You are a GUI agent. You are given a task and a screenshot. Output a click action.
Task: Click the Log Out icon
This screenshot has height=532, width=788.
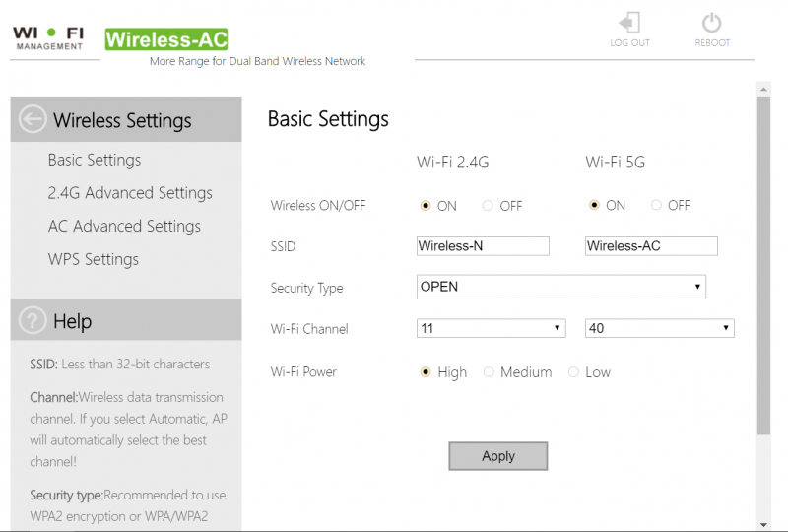pyautogui.click(x=629, y=23)
